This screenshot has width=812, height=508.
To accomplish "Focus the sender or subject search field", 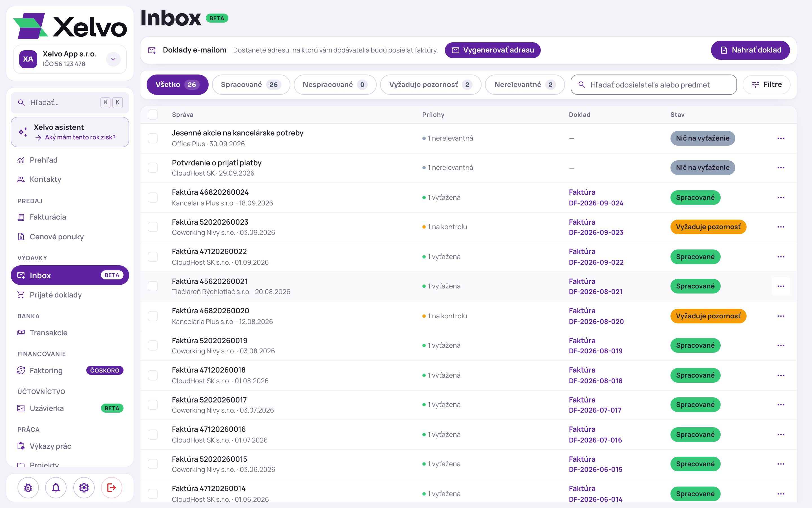I will pos(654,85).
